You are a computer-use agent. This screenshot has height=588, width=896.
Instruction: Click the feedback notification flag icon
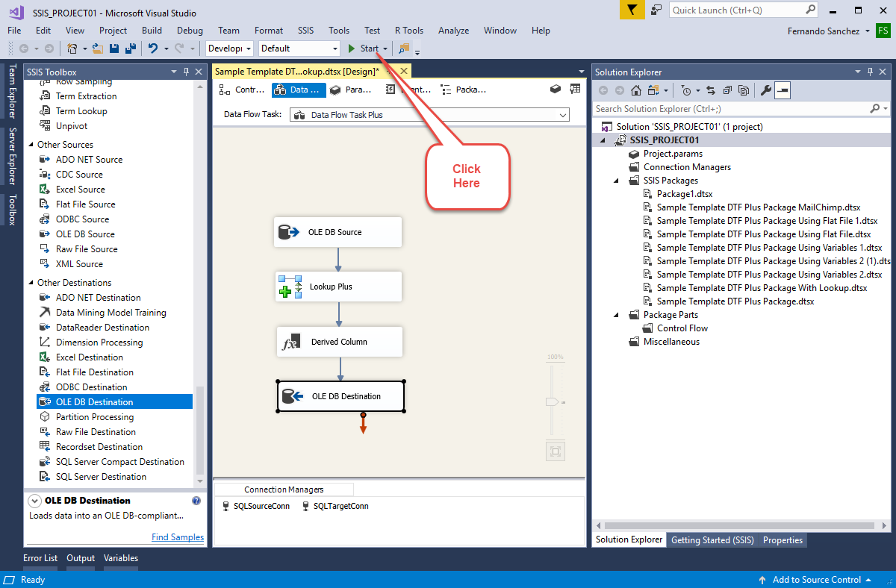pyautogui.click(x=632, y=10)
